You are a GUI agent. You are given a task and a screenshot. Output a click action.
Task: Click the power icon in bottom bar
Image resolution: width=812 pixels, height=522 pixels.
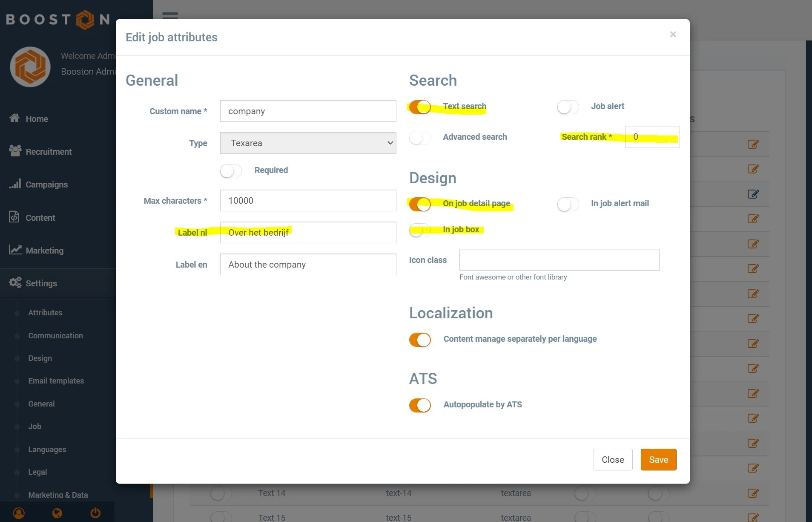pos(95,513)
